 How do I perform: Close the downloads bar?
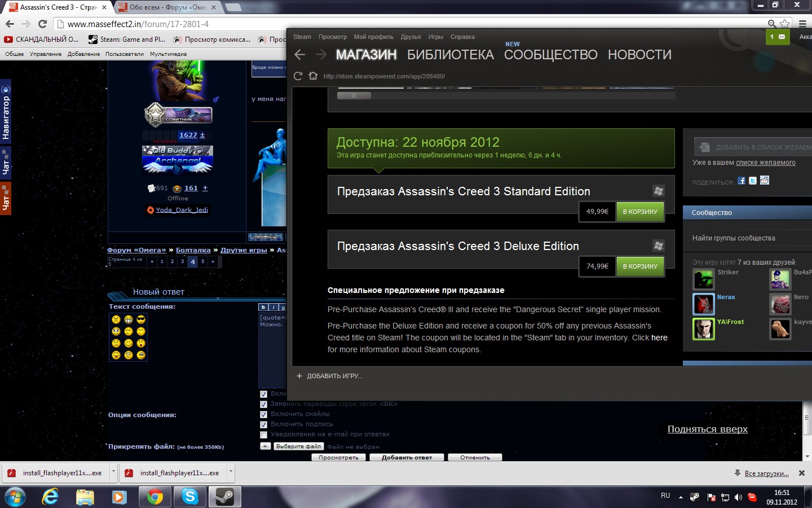tap(802, 473)
